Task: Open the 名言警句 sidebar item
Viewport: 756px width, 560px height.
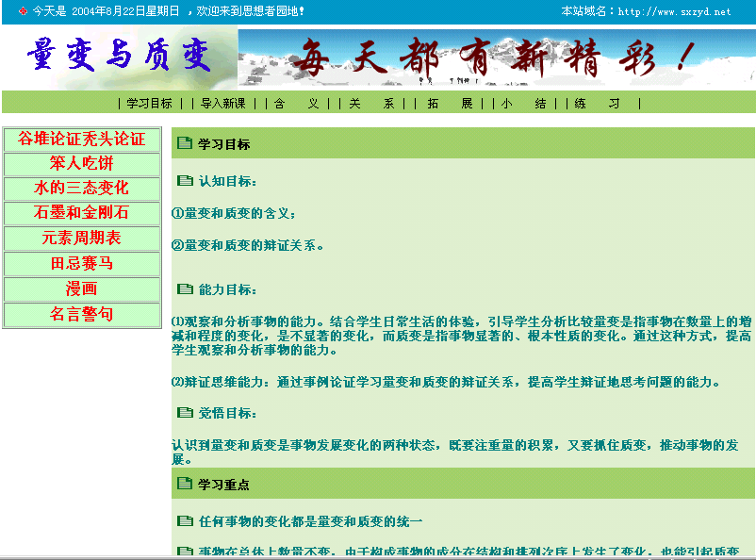Action: point(82,315)
